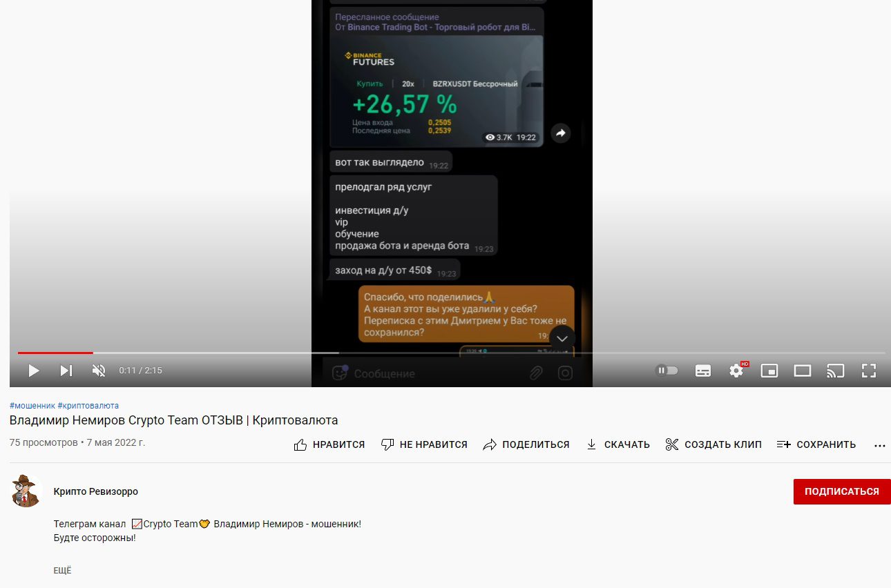Screen dimensions: 891x588
Task: Open the player settings gear
Action: coord(736,371)
